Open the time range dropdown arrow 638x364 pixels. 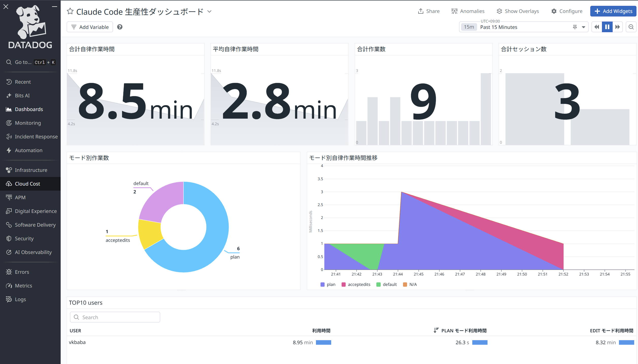(583, 27)
